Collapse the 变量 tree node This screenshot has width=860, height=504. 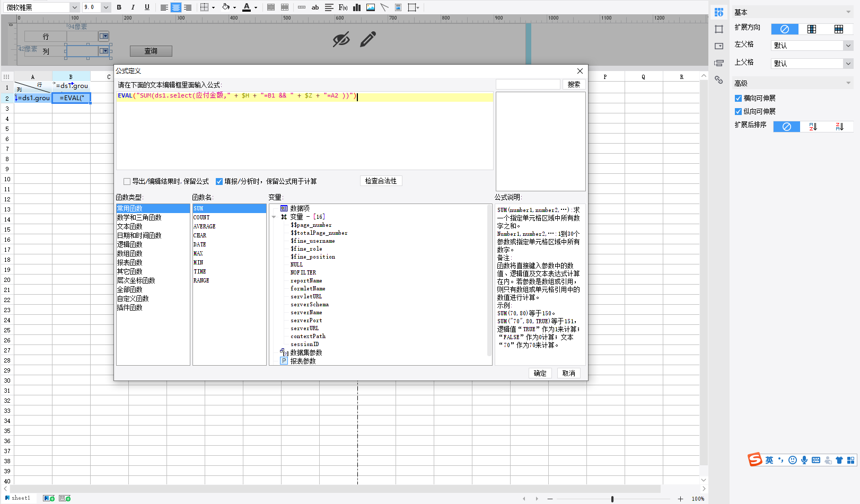click(x=274, y=217)
